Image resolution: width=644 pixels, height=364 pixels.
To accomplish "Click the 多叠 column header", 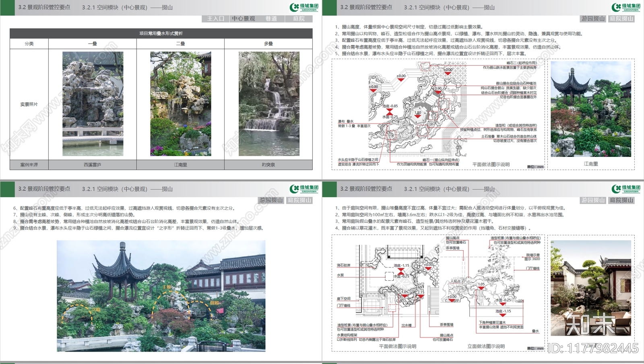I will [x=268, y=43].
